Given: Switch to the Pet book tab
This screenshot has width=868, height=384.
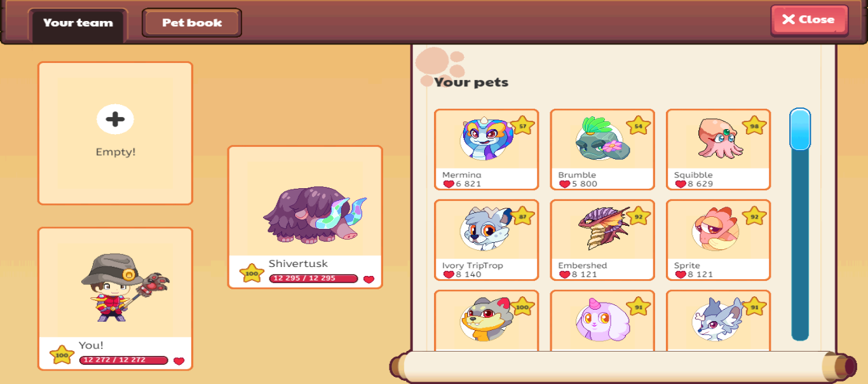Looking at the screenshot, I should (192, 23).
